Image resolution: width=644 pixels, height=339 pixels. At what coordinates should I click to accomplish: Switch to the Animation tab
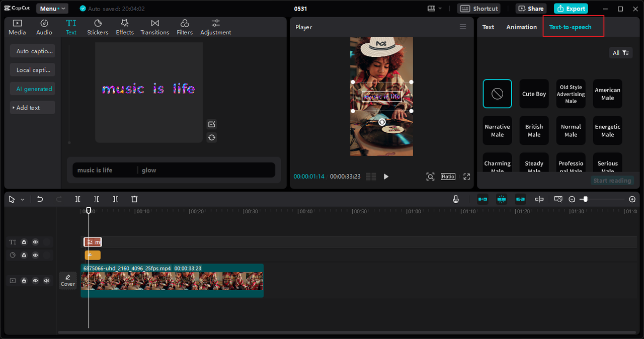tap(521, 27)
